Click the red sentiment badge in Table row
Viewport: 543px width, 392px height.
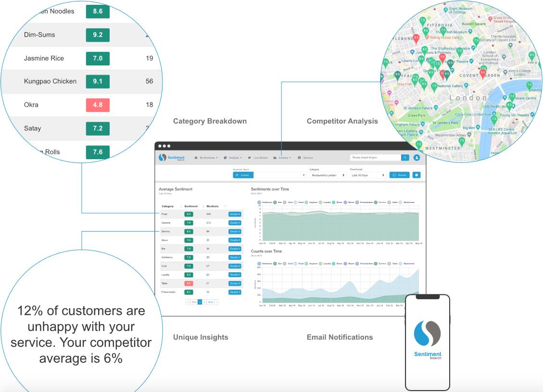pyautogui.click(x=189, y=284)
